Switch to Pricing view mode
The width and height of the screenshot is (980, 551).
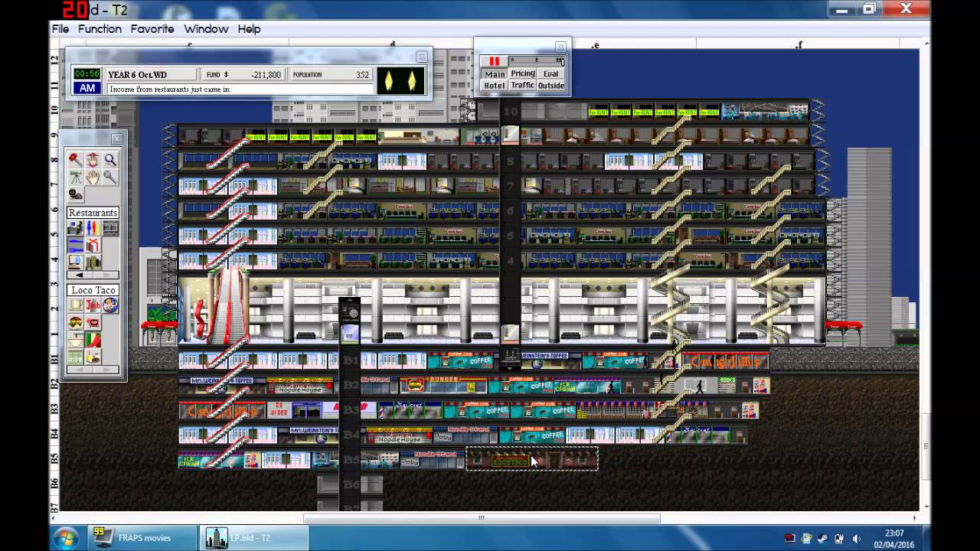[523, 73]
